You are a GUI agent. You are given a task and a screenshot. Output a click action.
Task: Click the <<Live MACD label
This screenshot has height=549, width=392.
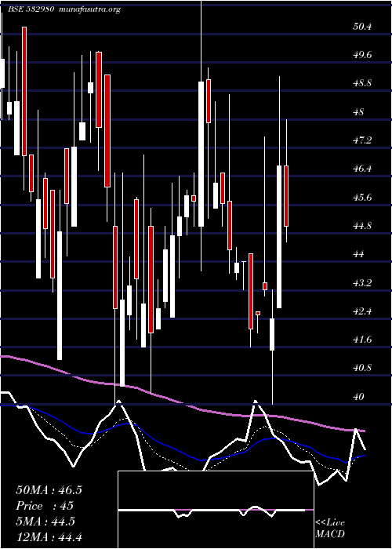(330, 529)
